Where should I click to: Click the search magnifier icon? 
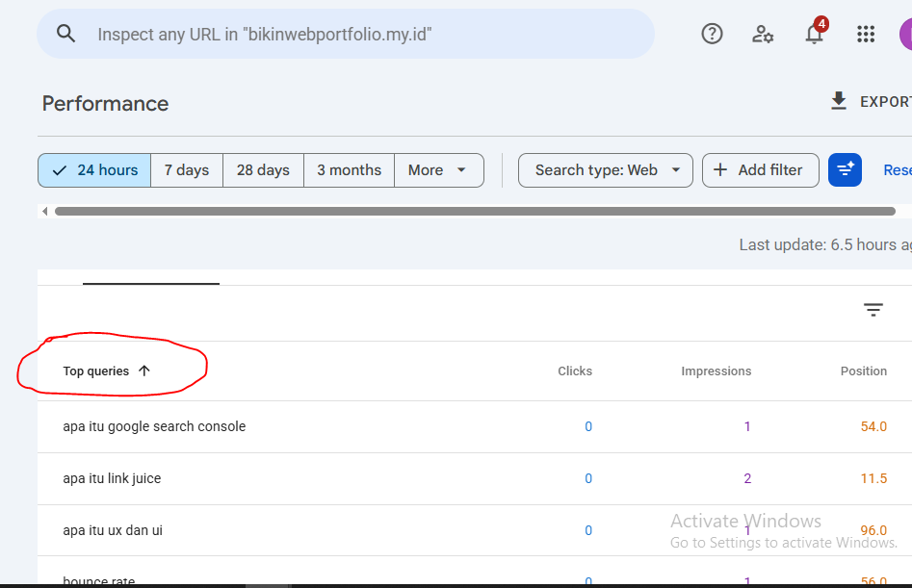pos(65,34)
